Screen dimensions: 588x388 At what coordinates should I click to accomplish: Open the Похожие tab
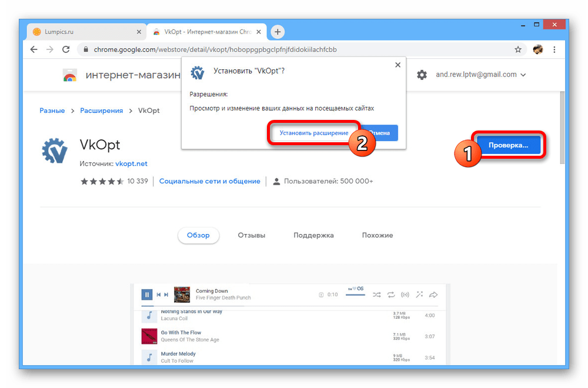377,235
